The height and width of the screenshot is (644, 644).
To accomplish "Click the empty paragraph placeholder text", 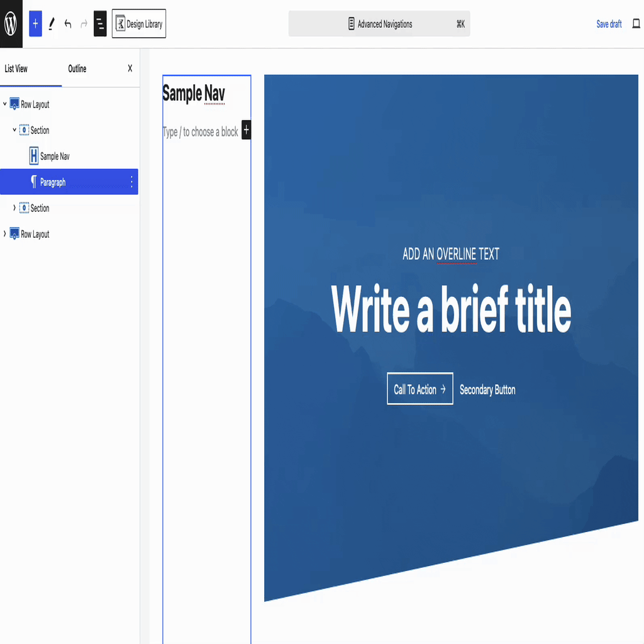I will (201, 132).
